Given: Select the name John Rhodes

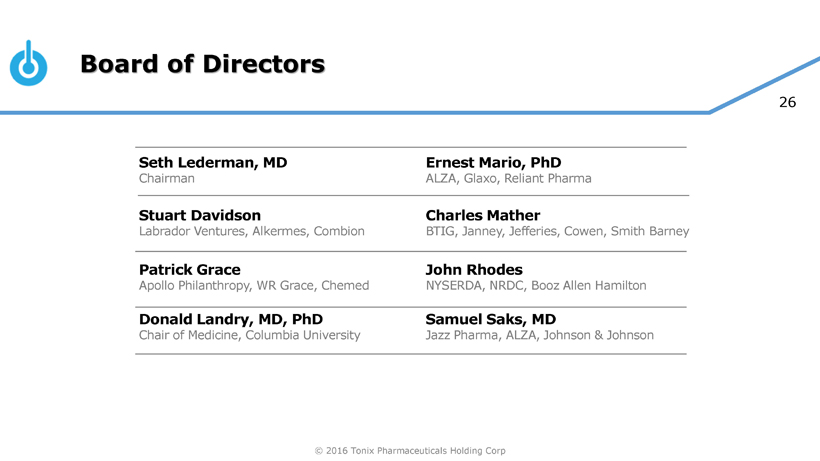Looking at the screenshot, I should point(474,269).
